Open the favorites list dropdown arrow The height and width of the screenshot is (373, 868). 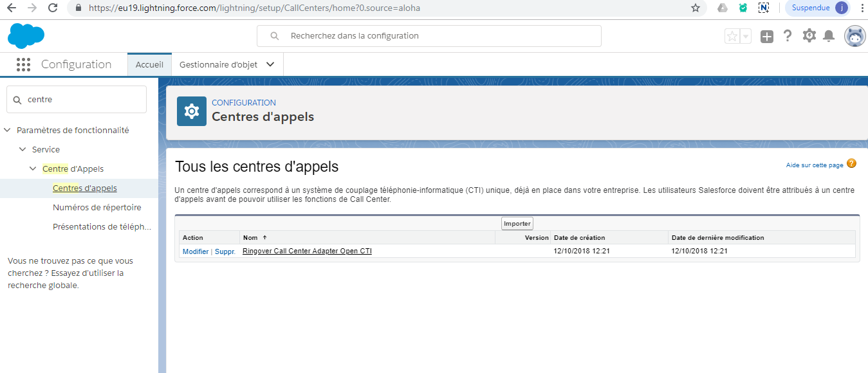746,37
